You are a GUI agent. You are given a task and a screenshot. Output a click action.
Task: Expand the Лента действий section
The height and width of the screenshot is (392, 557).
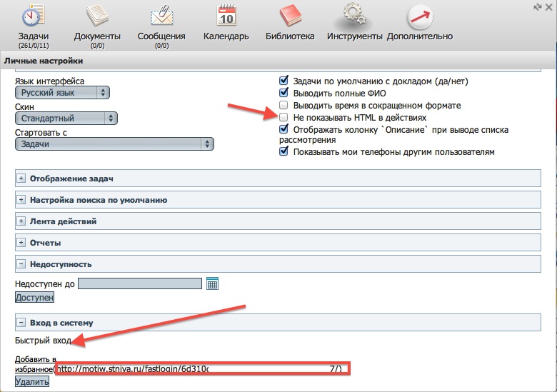click(21, 221)
